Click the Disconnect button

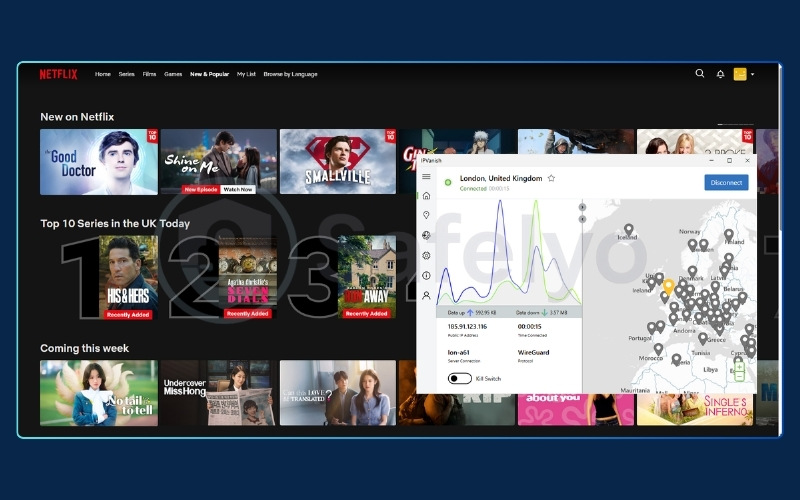[726, 182]
